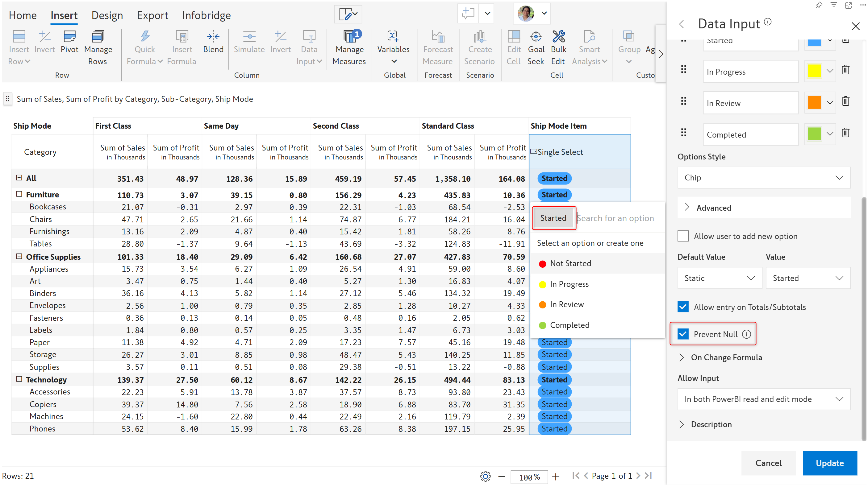
Task: Expand the Advanced section
Action: pyautogui.click(x=713, y=208)
